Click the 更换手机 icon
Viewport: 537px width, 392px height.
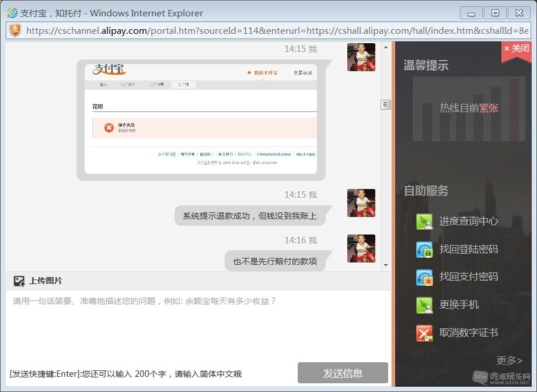[424, 304]
